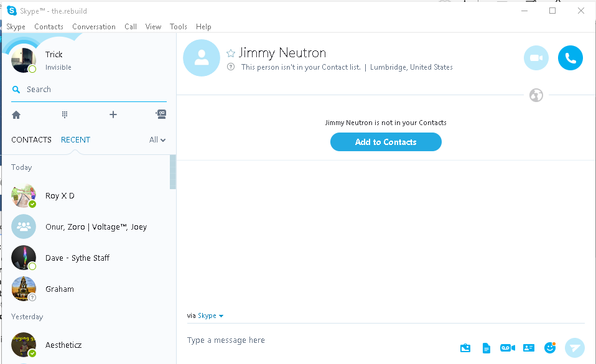Image resolution: width=596 pixels, height=364 pixels.
Task: Send a file using the document icon
Action: (486, 348)
